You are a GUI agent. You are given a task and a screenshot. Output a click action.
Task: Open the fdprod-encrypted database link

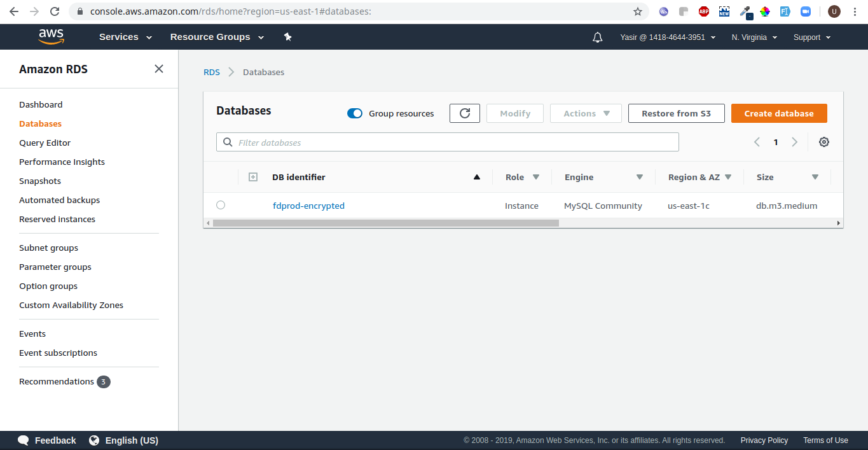click(x=308, y=206)
